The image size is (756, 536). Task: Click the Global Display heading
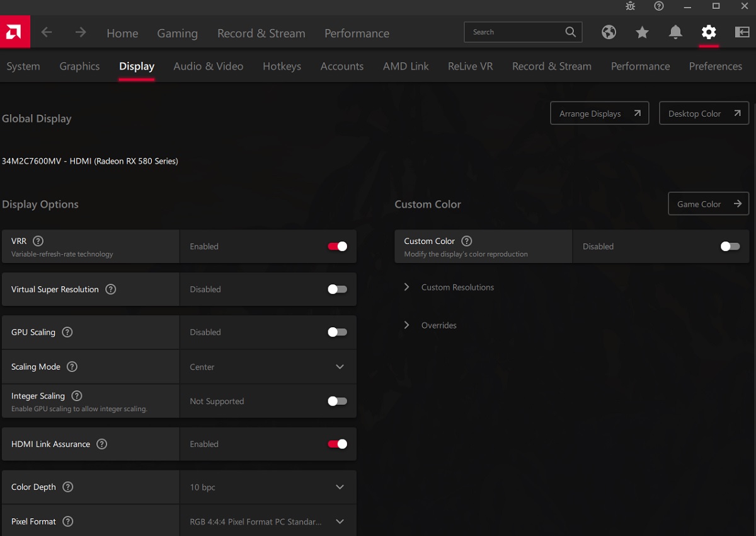pyautogui.click(x=37, y=119)
